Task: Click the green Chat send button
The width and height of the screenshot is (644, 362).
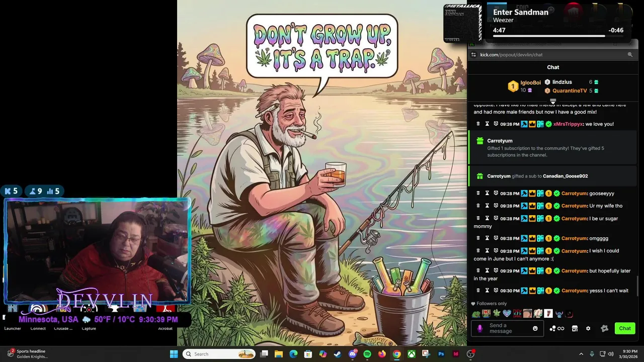Action: coord(625,328)
